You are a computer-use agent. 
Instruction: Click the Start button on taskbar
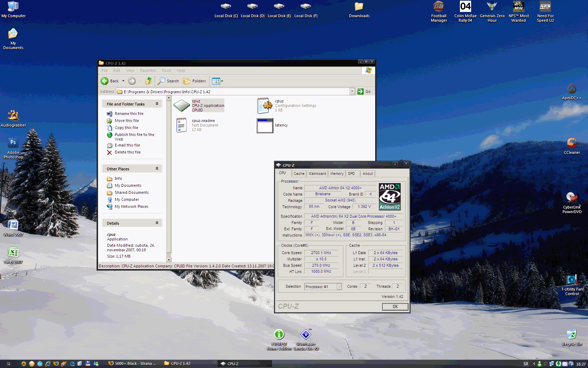[x=8, y=364]
